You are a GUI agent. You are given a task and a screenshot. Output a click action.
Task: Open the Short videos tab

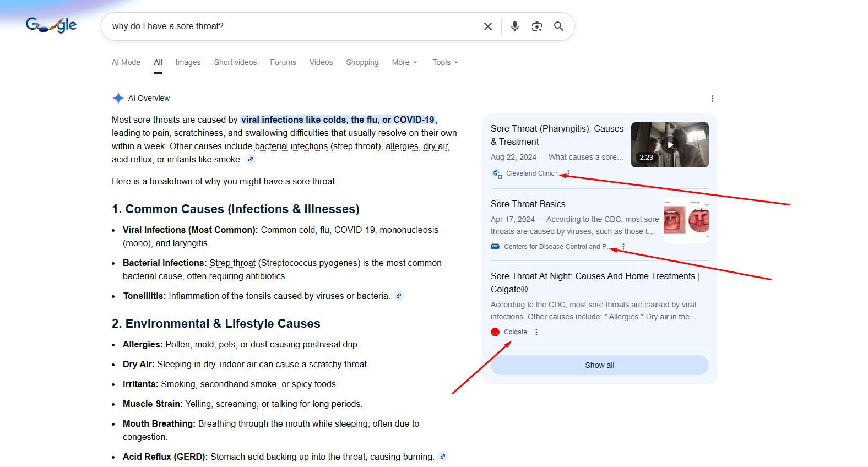point(235,62)
